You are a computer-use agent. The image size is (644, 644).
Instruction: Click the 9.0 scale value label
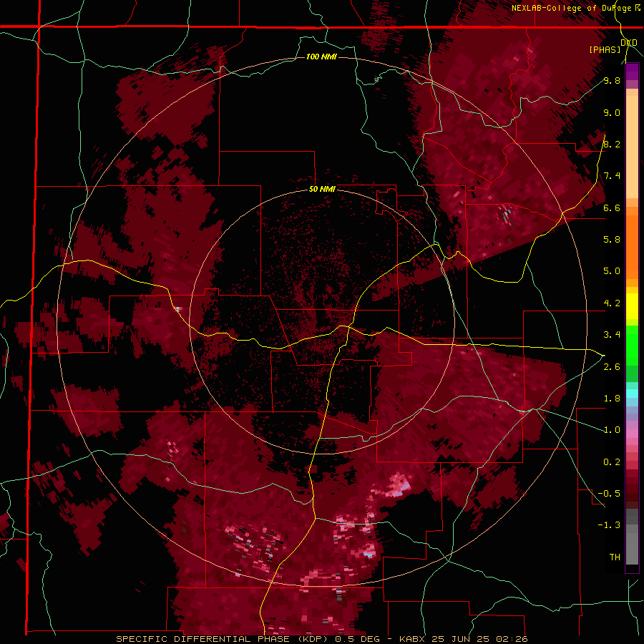coord(612,113)
